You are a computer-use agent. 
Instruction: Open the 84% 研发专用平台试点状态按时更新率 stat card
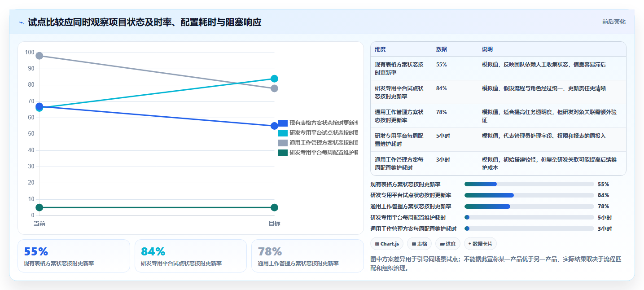(x=191, y=256)
